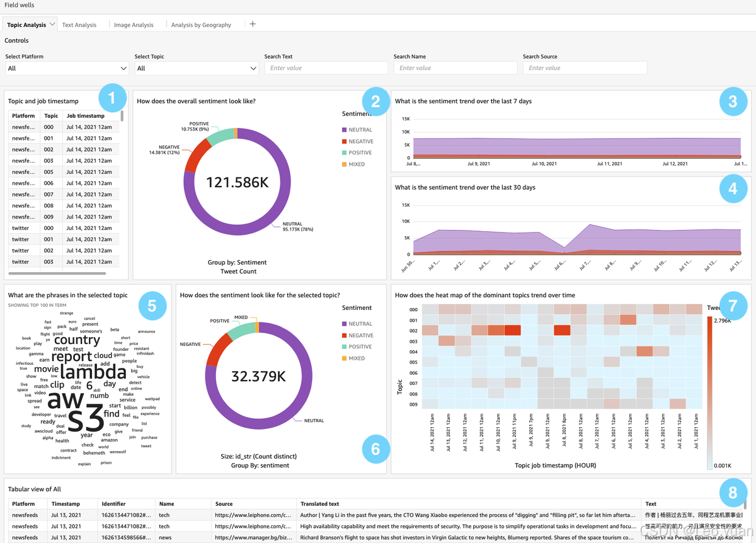Sort by Source column in tabular view
The height and width of the screenshot is (543, 756).
tap(224, 504)
